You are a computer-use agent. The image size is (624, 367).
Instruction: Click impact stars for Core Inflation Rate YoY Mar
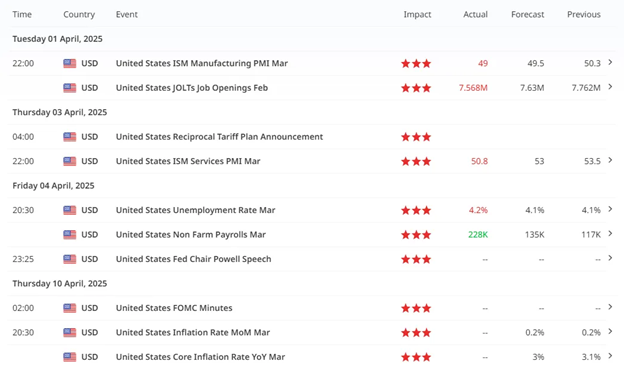click(x=416, y=357)
